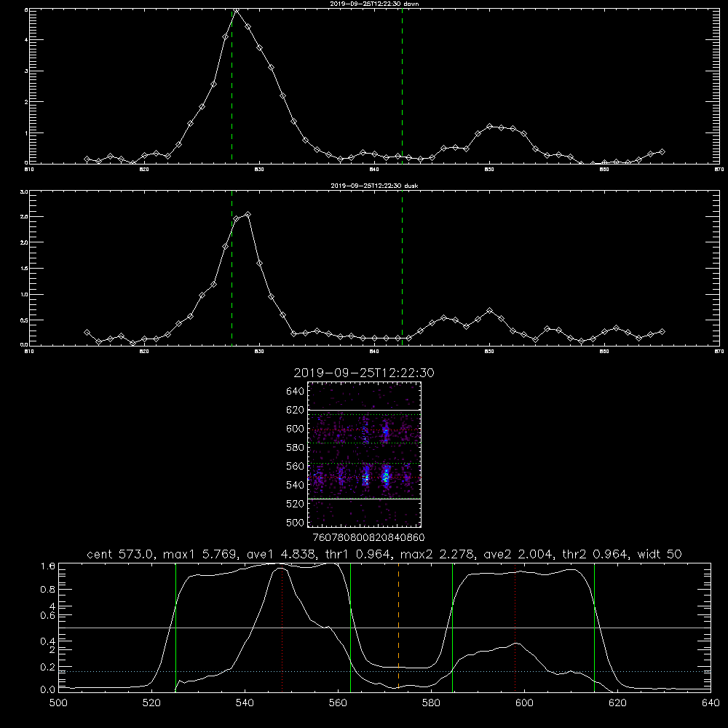
Task: Click the 'max2 2.278' statistic
Action: pos(438,554)
